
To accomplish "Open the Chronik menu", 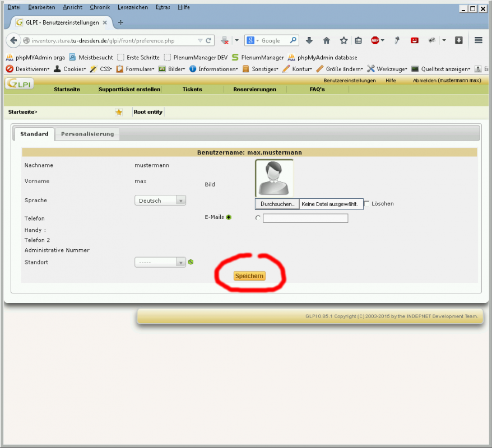I will tap(100, 7).
